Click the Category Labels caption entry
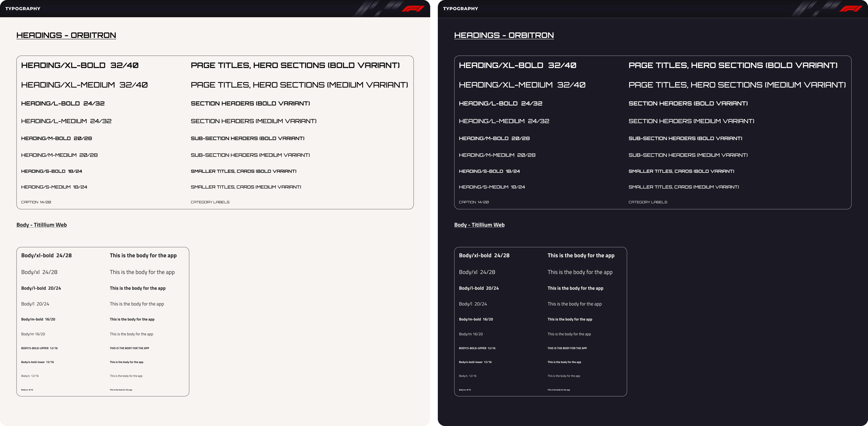Viewport: 868px width, 426px height. (210, 202)
